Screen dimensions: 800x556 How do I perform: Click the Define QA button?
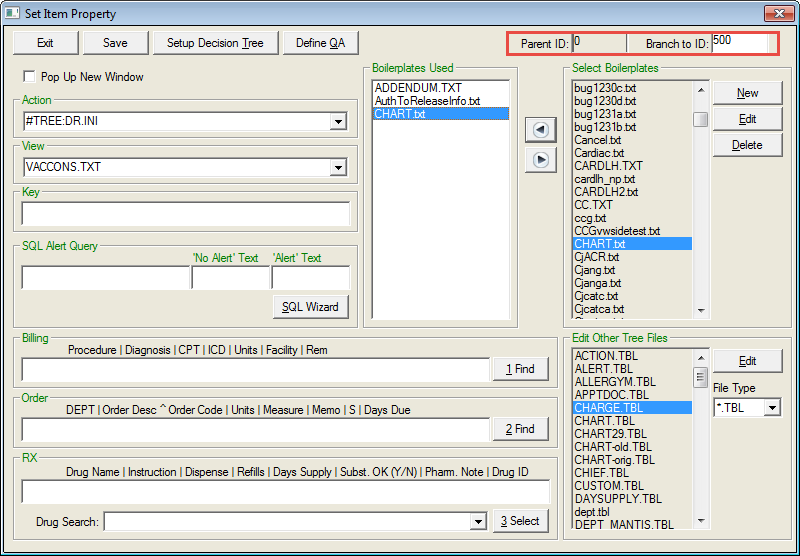[320, 43]
